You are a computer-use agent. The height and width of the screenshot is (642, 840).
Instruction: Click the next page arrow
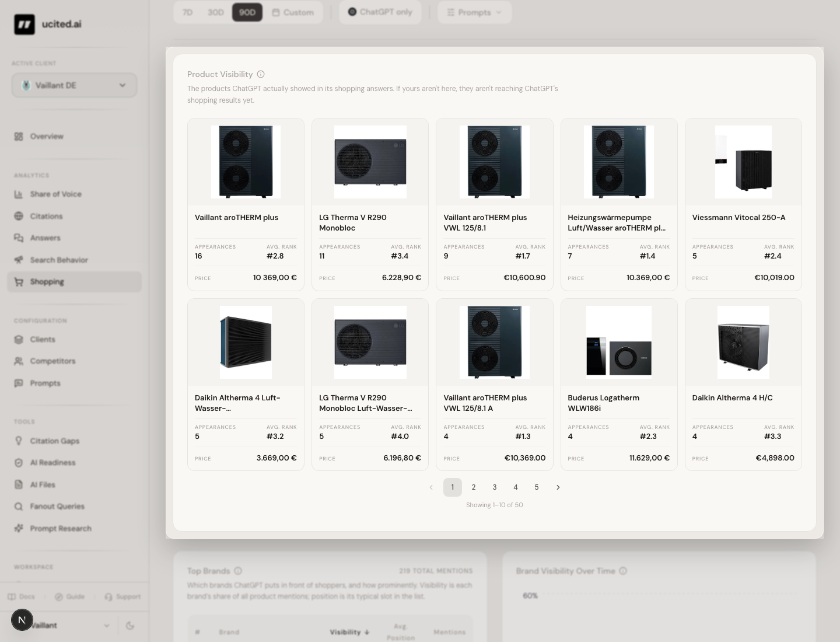pyautogui.click(x=558, y=487)
